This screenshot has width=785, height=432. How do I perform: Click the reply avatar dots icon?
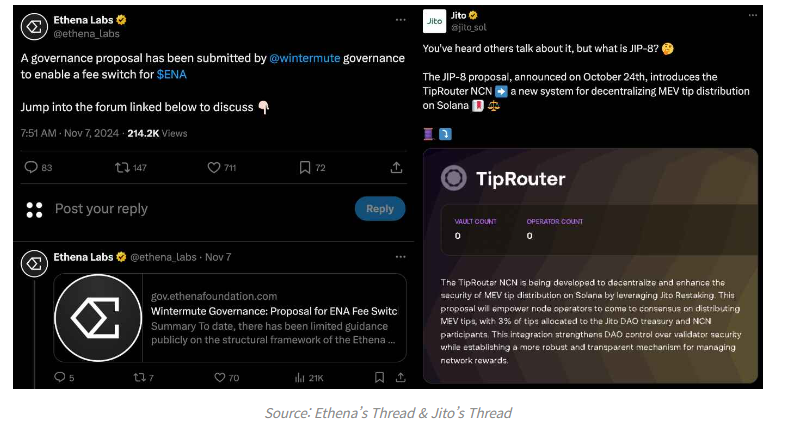[34, 209]
